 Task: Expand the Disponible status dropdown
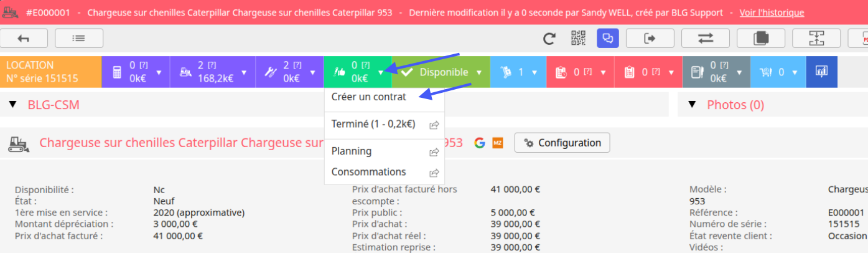[x=478, y=72]
